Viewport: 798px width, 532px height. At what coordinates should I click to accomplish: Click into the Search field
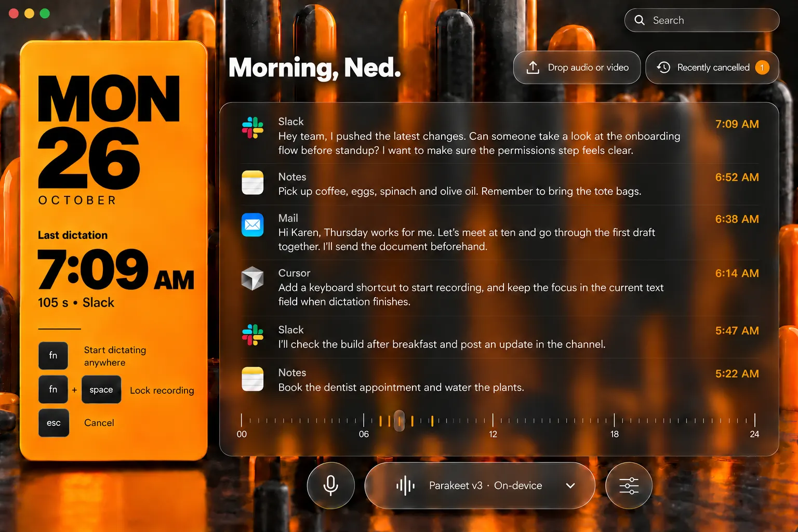coord(702,20)
